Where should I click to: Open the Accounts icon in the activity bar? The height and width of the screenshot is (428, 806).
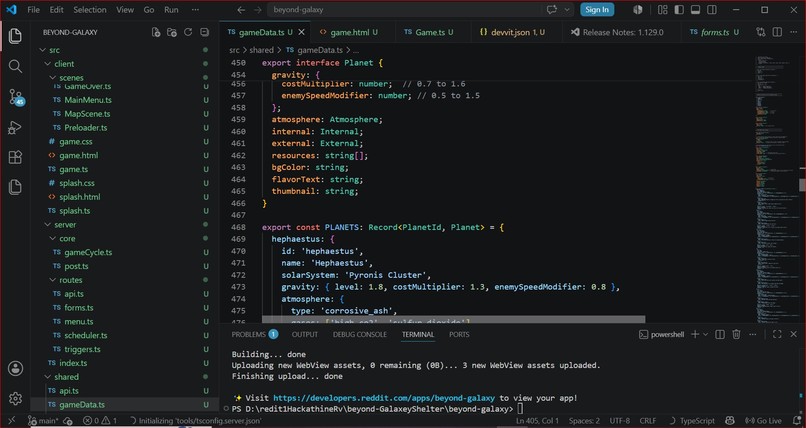[x=15, y=368]
